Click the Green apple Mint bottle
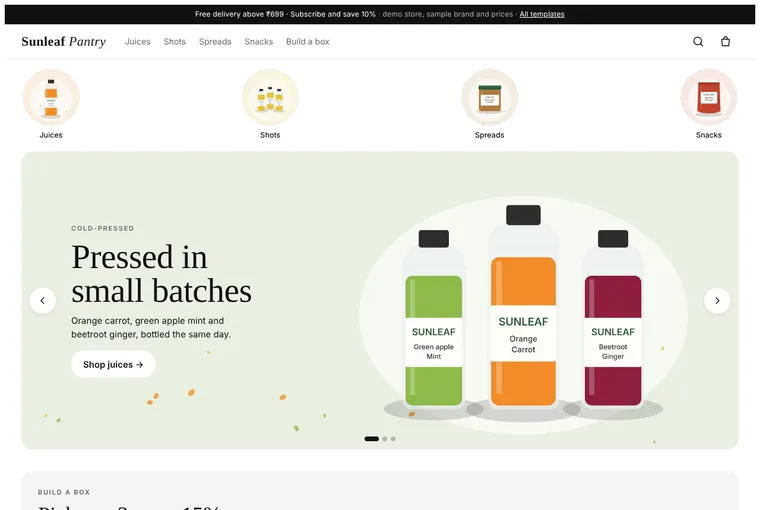The width and height of the screenshot is (760, 510). click(x=434, y=319)
